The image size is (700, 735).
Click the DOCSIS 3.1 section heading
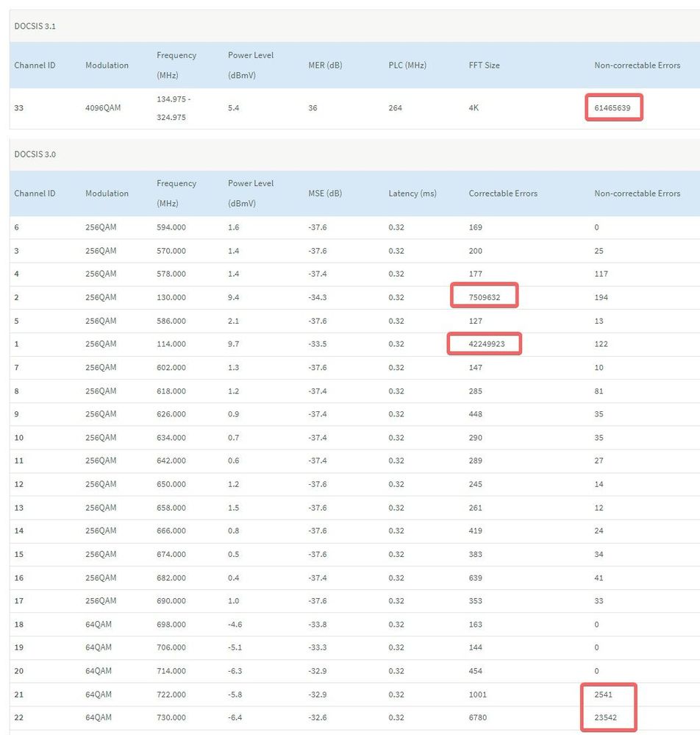35,26
